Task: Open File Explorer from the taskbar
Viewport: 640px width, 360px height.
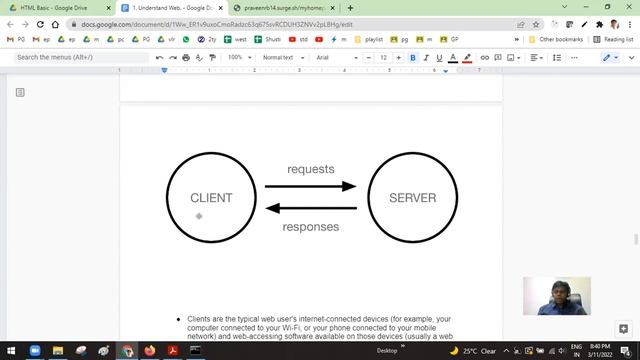Action: click(x=58, y=351)
